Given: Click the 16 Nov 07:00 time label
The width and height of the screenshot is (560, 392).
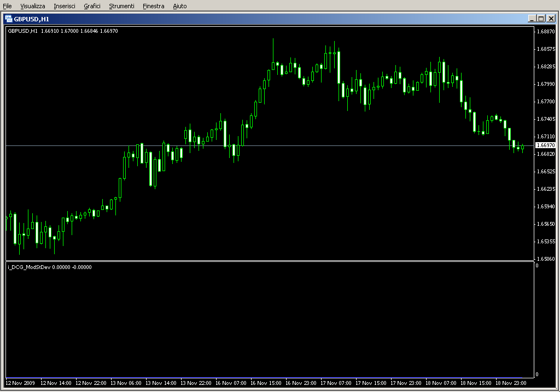Looking at the screenshot, I should tap(231, 383).
